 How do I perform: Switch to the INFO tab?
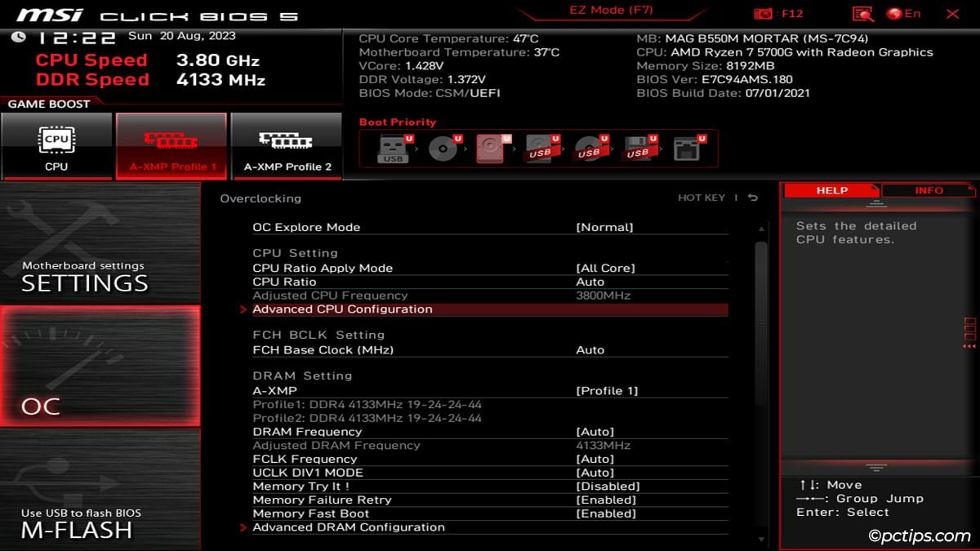pyautogui.click(x=929, y=190)
